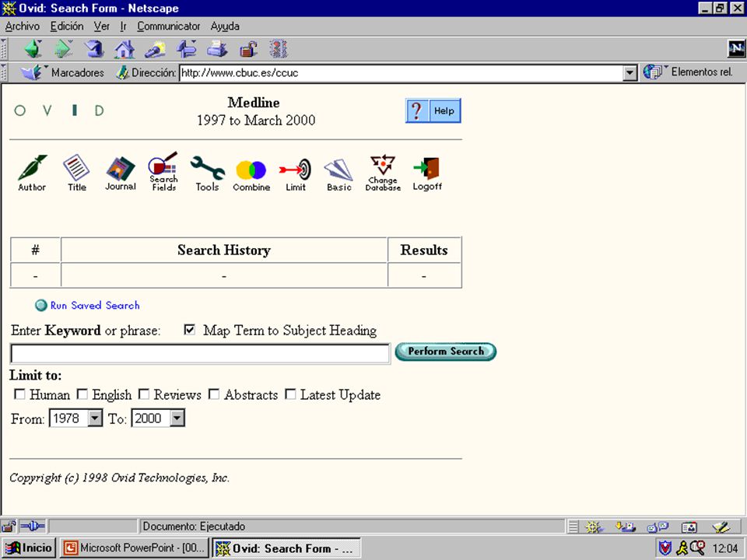Go back with Netscape Back arrow

pos(33,48)
